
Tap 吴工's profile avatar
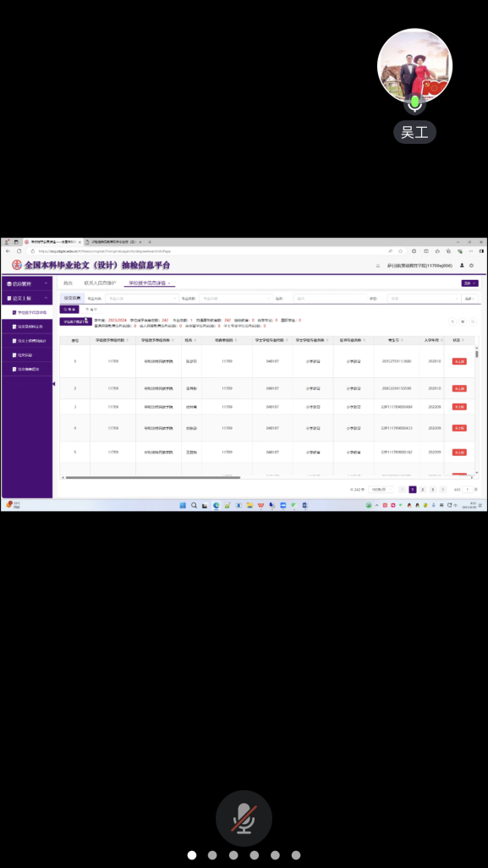click(415, 66)
